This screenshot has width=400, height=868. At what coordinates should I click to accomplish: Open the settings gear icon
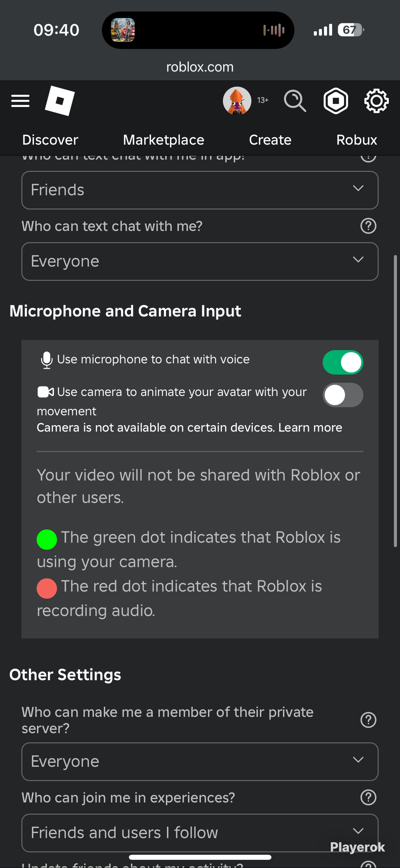(x=376, y=101)
